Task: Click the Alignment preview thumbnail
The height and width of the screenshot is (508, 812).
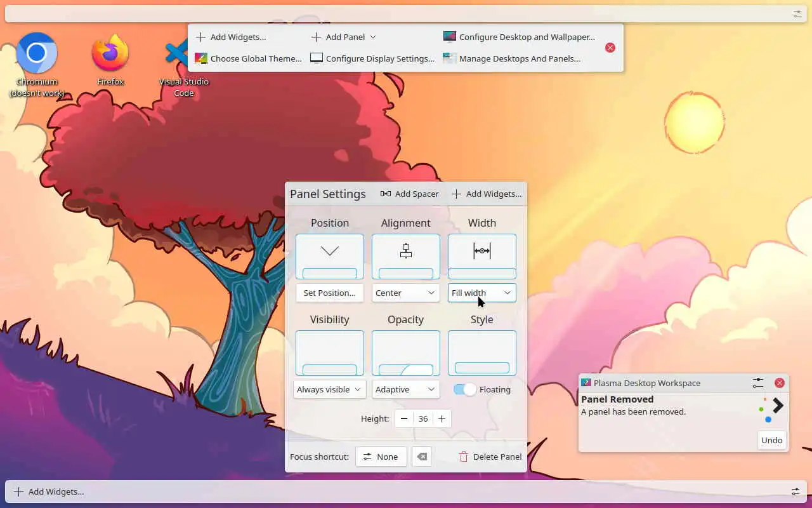Action: pyautogui.click(x=406, y=257)
